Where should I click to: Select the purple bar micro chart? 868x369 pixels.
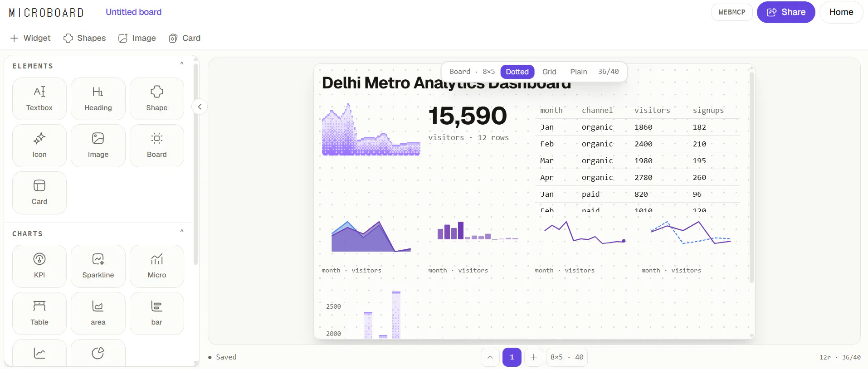coord(478,230)
